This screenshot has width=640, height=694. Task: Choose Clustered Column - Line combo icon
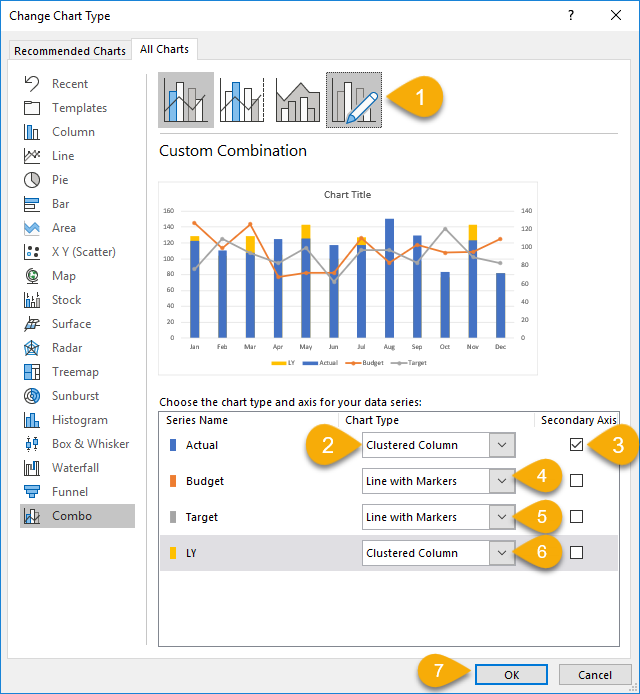[x=186, y=100]
